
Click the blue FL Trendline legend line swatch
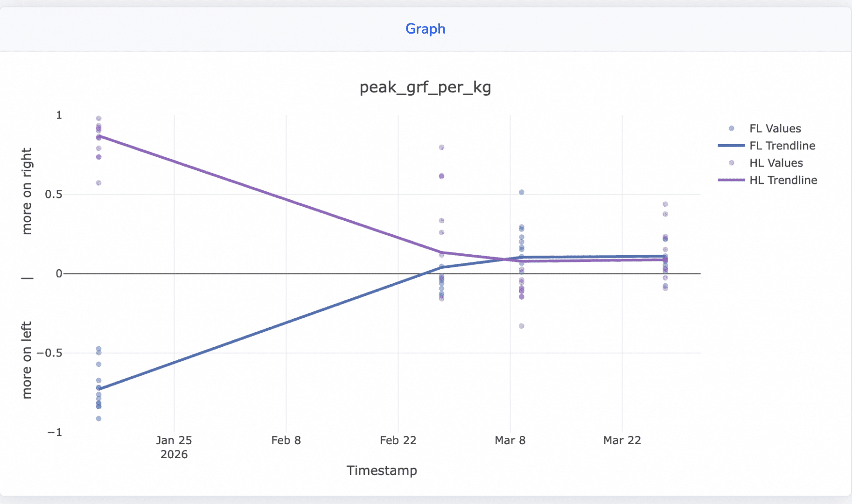(x=731, y=146)
